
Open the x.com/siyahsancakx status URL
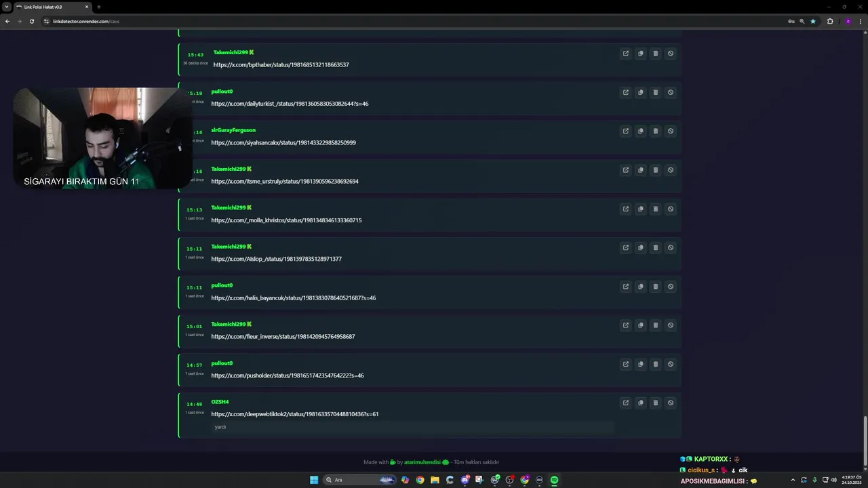click(x=283, y=143)
